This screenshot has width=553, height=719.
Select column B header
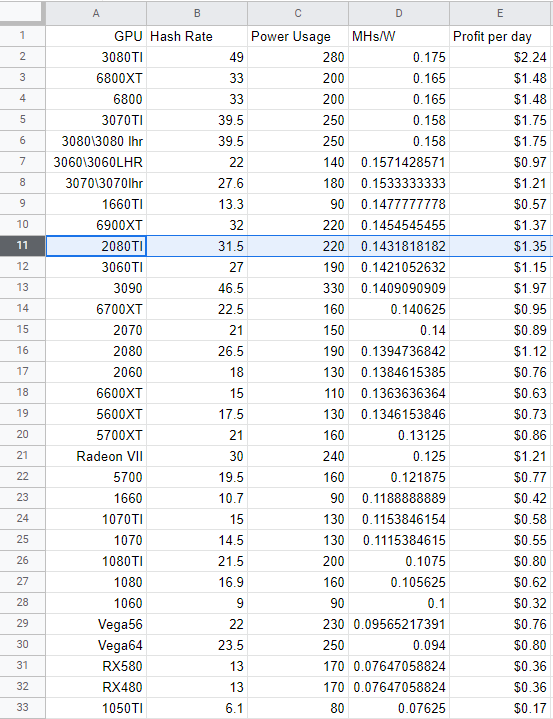point(197,13)
